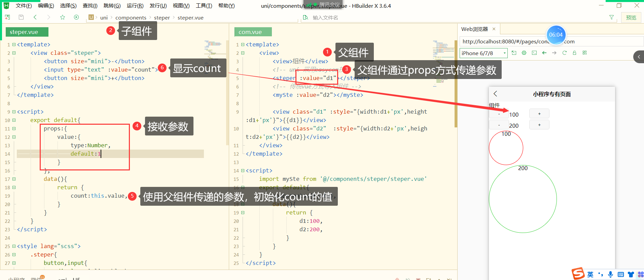
Task: Toggle the Sogou English/Chinese mode indicator
Action: pos(591,274)
